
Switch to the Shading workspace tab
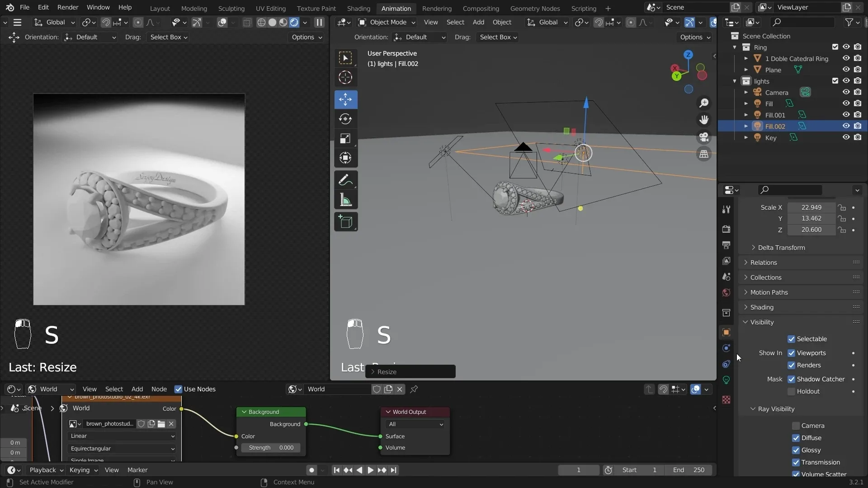click(359, 8)
